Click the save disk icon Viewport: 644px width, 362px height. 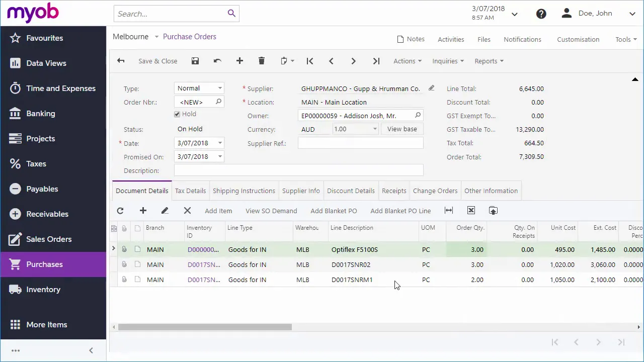[x=195, y=61]
